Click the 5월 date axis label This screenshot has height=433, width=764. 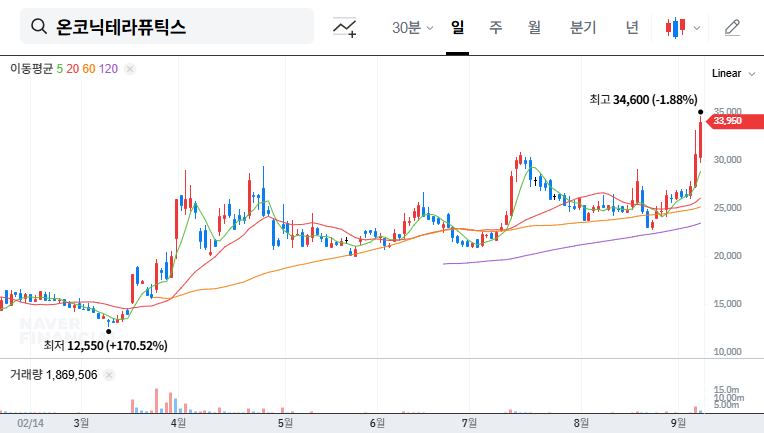tap(285, 423)
